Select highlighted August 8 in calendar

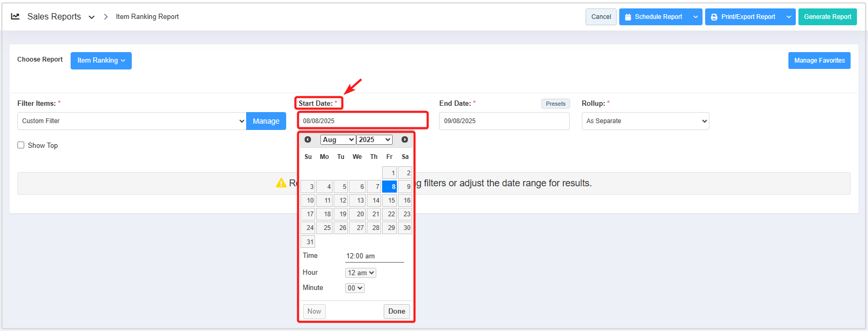click(389, 186)
